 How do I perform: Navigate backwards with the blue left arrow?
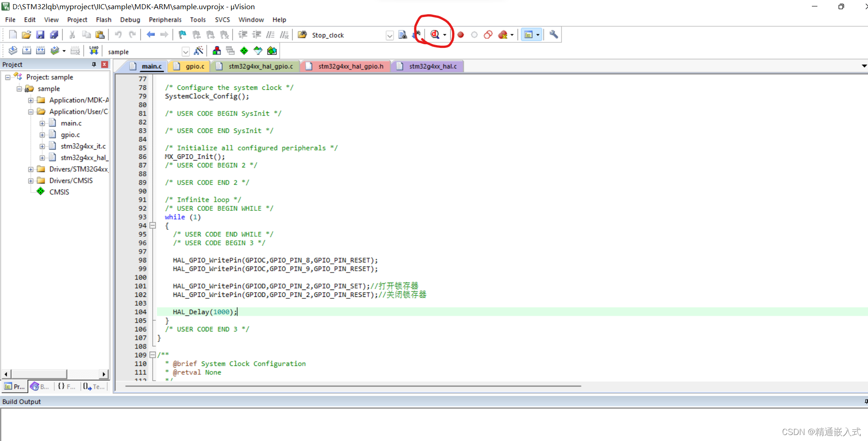(x=150, y=35)
